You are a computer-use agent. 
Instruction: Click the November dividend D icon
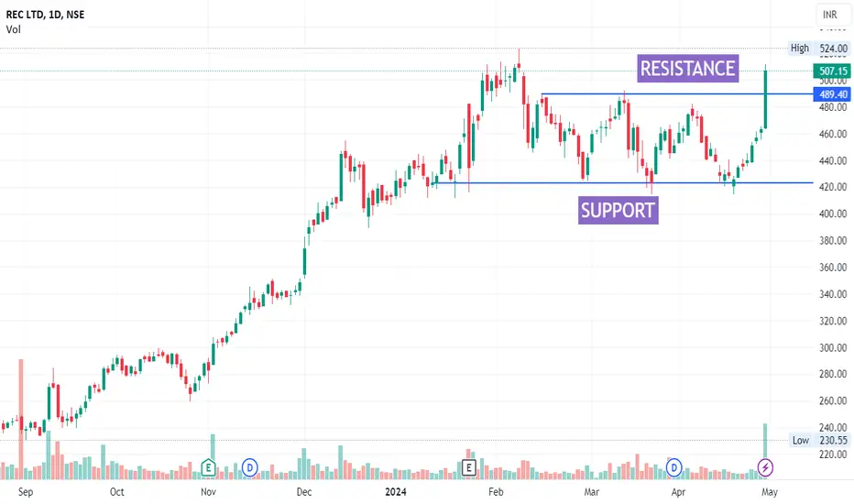coord(249,467)
